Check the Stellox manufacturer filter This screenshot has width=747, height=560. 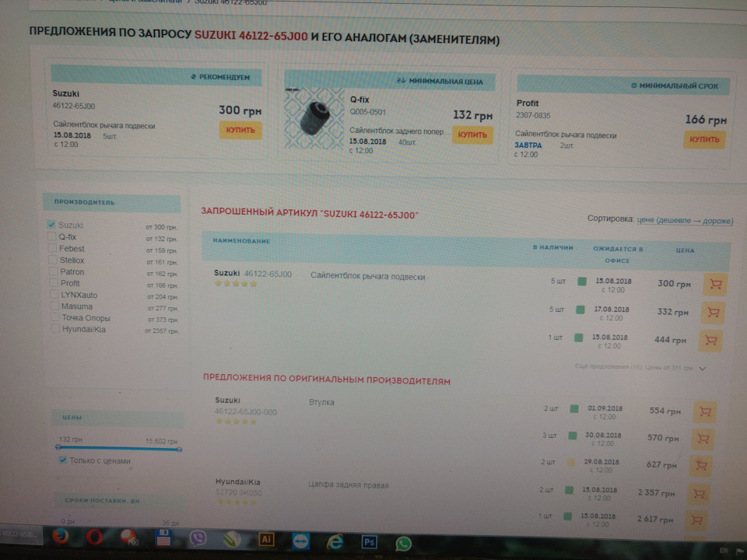[x=53, y=260]
